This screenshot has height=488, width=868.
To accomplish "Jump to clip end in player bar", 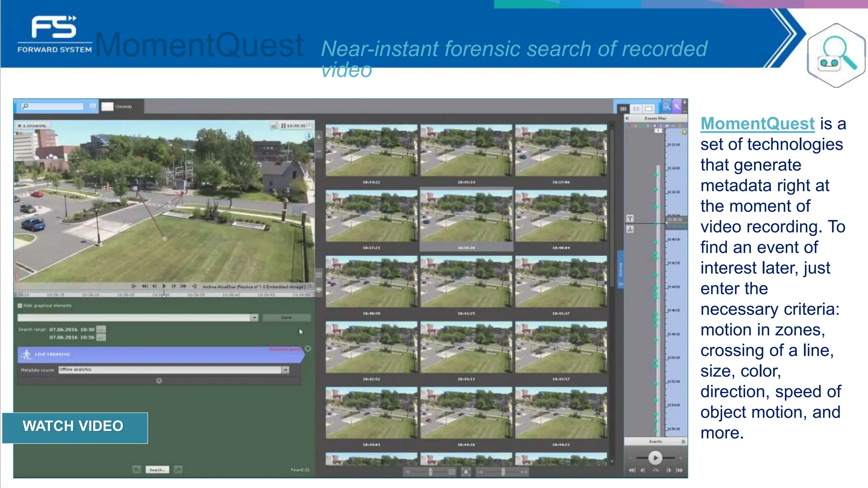I will tap(194, 286).
